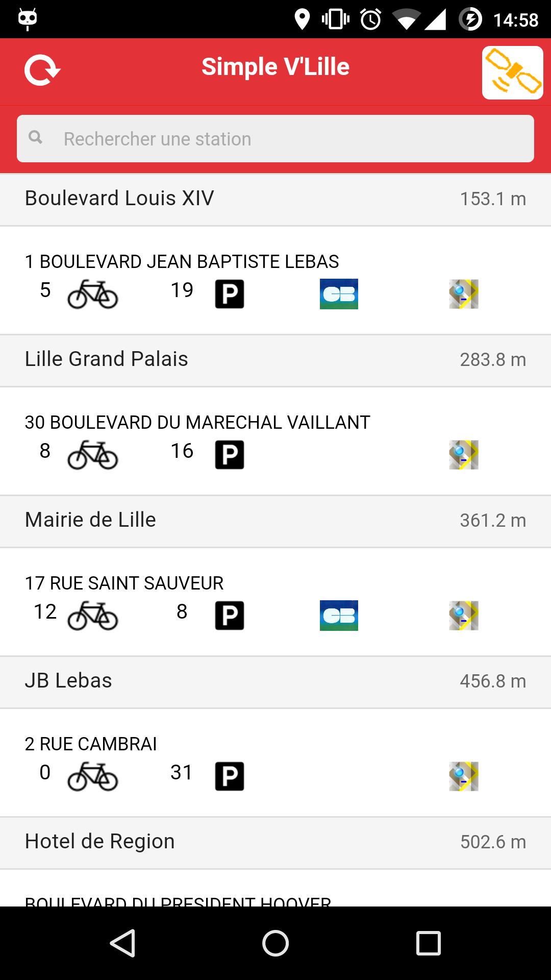Toggle the GPS satellite location button
Screen dimensions: 551x980
[x=512, y=72]
